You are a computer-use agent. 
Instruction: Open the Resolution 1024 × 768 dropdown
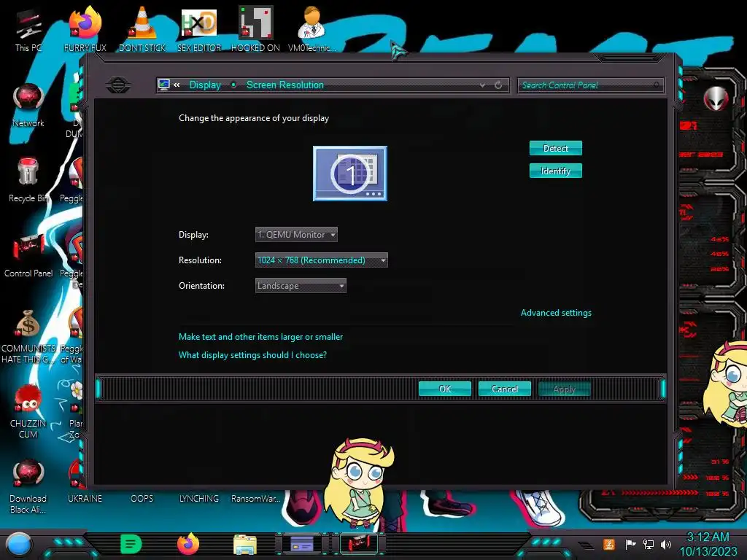(x=322, y=260)
